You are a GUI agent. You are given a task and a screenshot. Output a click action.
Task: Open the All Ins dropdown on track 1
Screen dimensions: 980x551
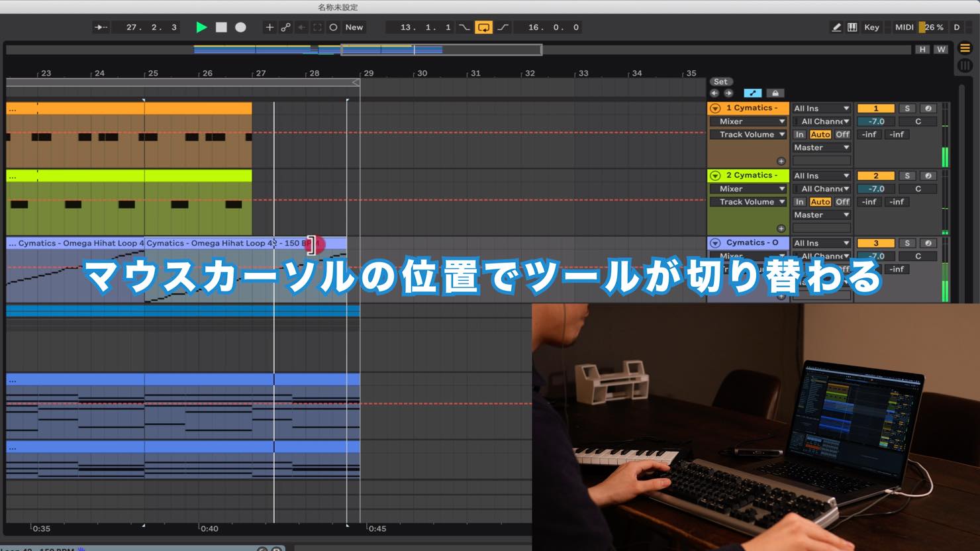point(821,109)
